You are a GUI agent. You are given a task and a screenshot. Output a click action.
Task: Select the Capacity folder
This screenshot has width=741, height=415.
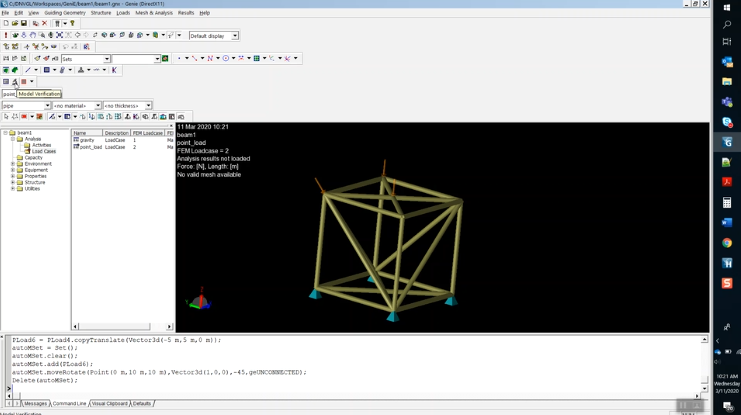tap(34, 157)
